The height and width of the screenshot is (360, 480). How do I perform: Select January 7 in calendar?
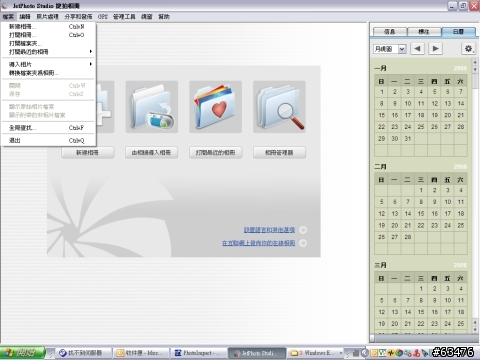click(x=461, y=92)
